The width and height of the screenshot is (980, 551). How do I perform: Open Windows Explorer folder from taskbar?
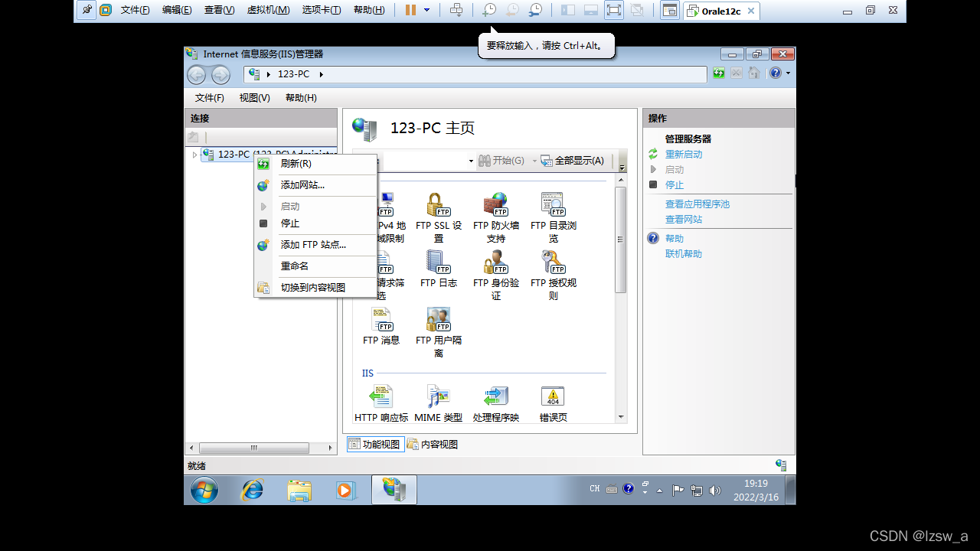point(299,490)
